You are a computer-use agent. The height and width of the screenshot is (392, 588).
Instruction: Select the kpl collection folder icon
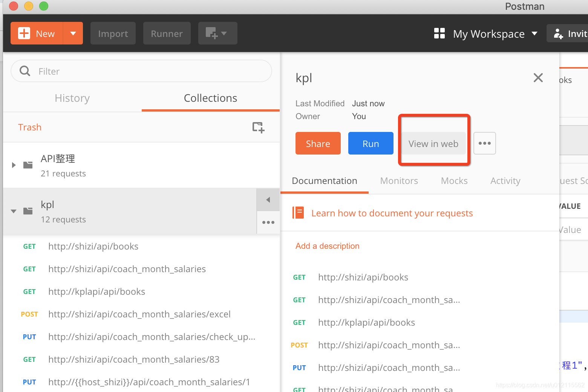coord(28,211)
